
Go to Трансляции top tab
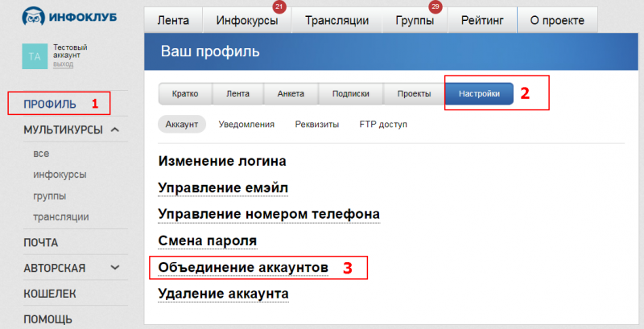click(336, 20)
